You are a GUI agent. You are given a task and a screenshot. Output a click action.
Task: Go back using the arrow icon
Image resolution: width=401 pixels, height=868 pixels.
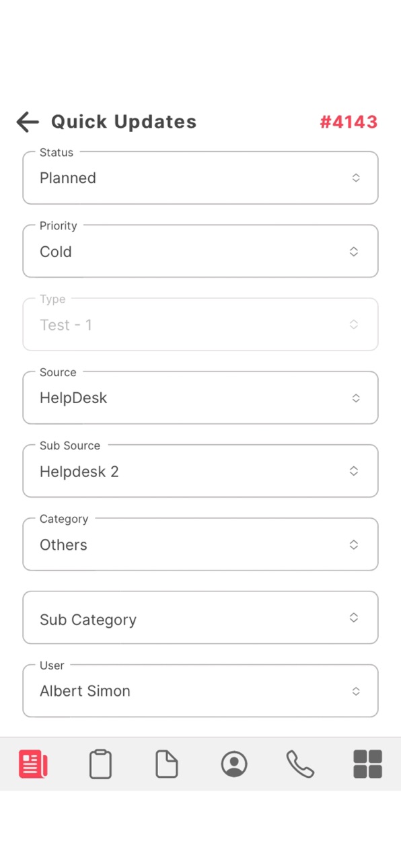pyautogui.click(x=28, y=122)
